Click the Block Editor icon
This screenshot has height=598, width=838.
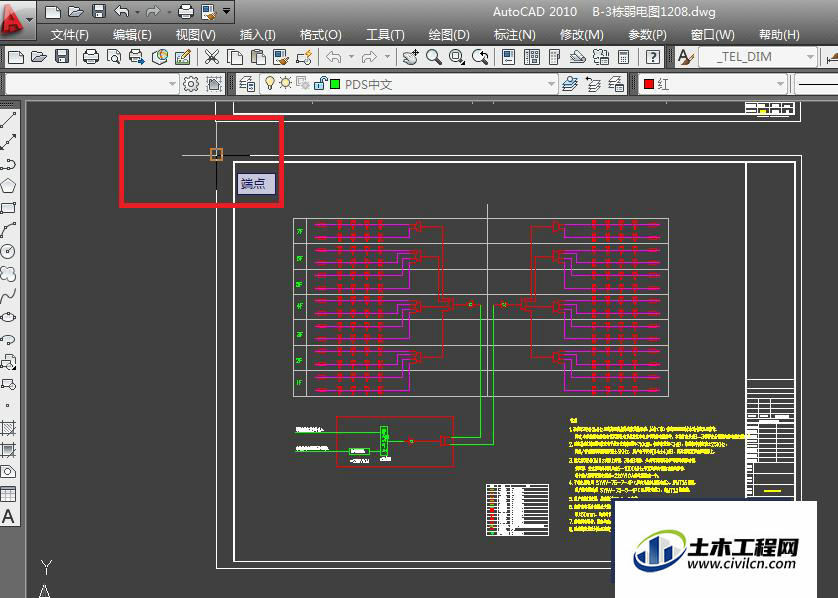[x=304, y=57]
